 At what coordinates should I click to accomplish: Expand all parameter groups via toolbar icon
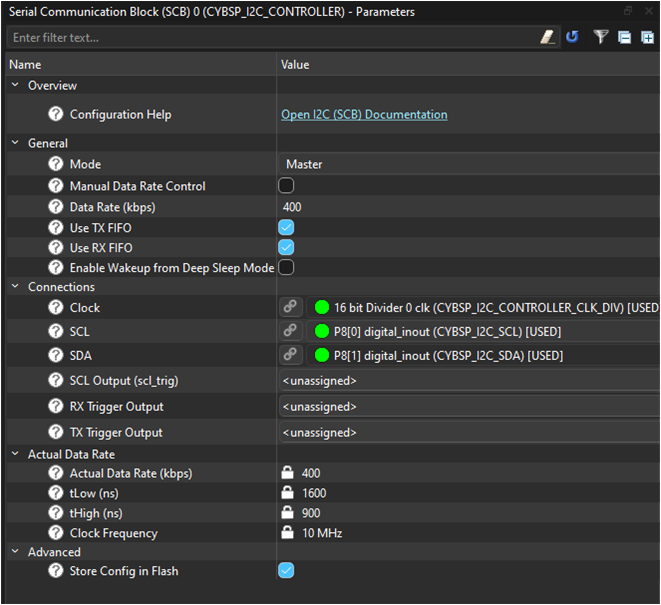(648, 37)
